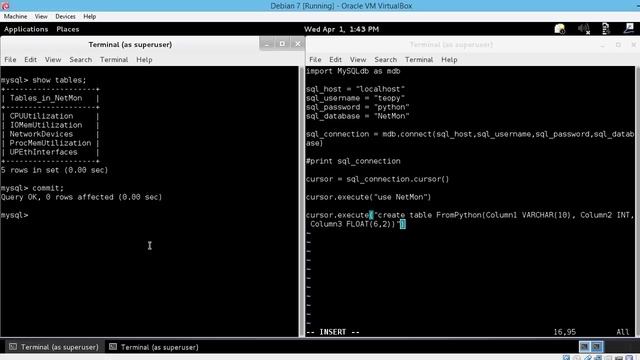Screen dimensions: 640x360
Task: Click the 'NetworkDevices' table row
Action: pos(50,134)
